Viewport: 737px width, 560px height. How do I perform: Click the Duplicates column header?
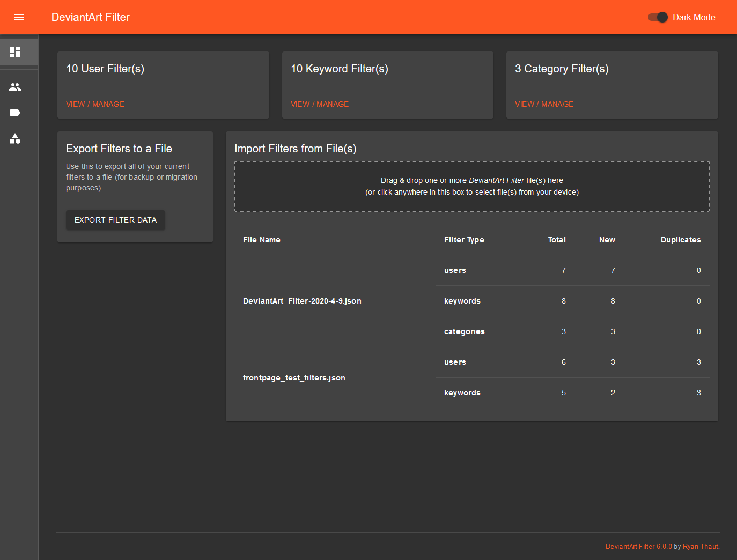[681, 240]
